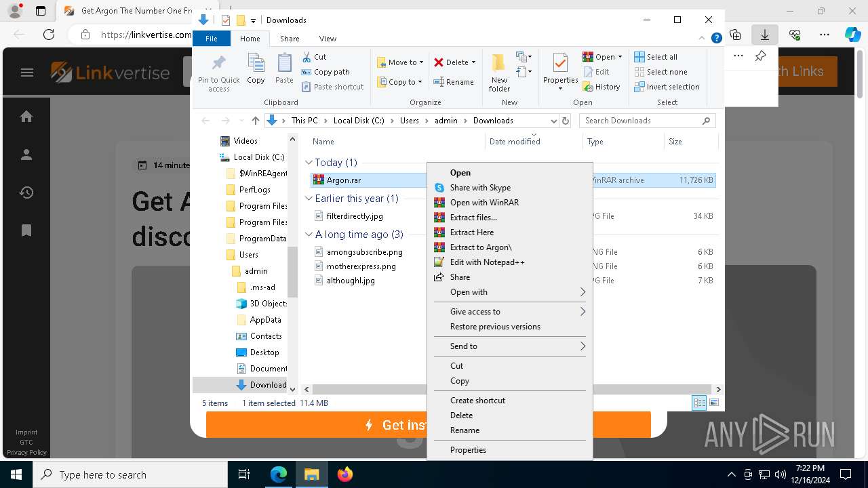The height and width of the screenshot is (488, 868).
Task: Click Paste shortcut in ribbon
Action: point(332,87)
